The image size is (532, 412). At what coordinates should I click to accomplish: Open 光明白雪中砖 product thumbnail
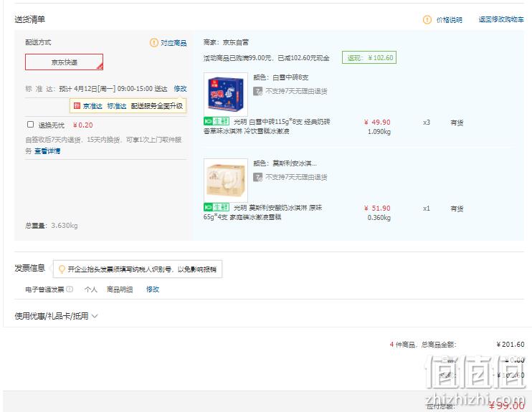[x=226, y=95]
